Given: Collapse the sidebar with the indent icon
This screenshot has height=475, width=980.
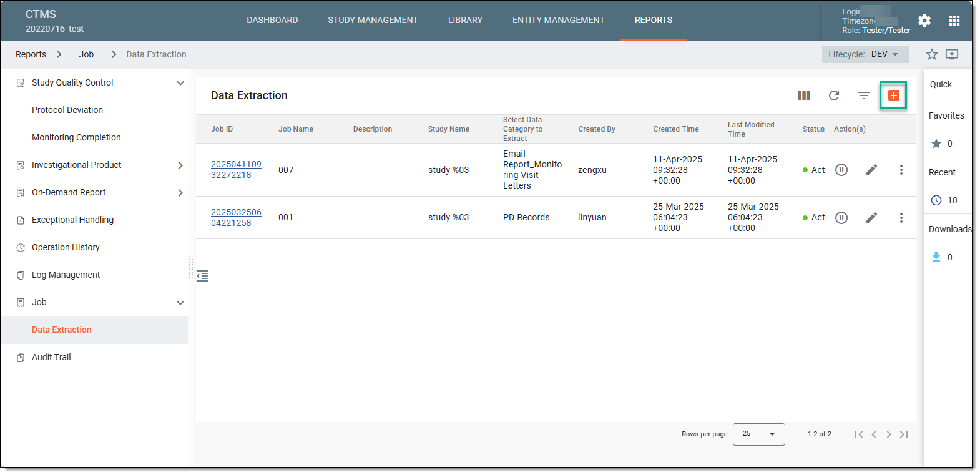Looking at the screenshot, I should pos(202,276).
